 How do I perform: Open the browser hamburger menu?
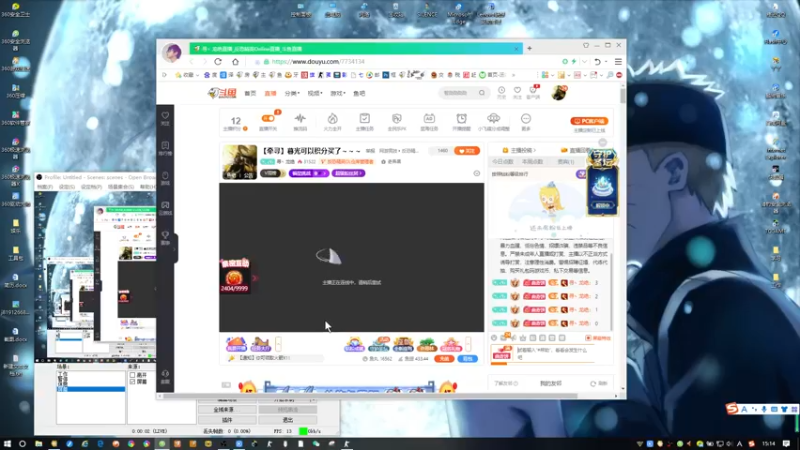618,62
